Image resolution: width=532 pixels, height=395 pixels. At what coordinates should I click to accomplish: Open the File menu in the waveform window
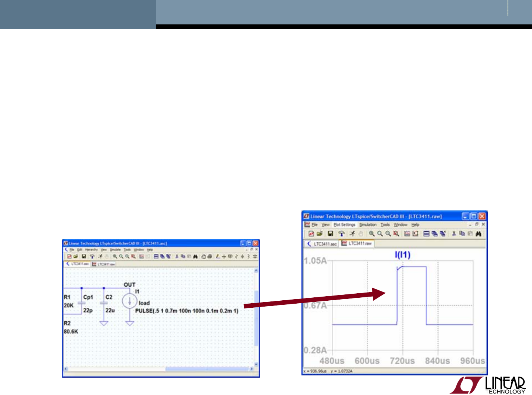pos(314,224)
